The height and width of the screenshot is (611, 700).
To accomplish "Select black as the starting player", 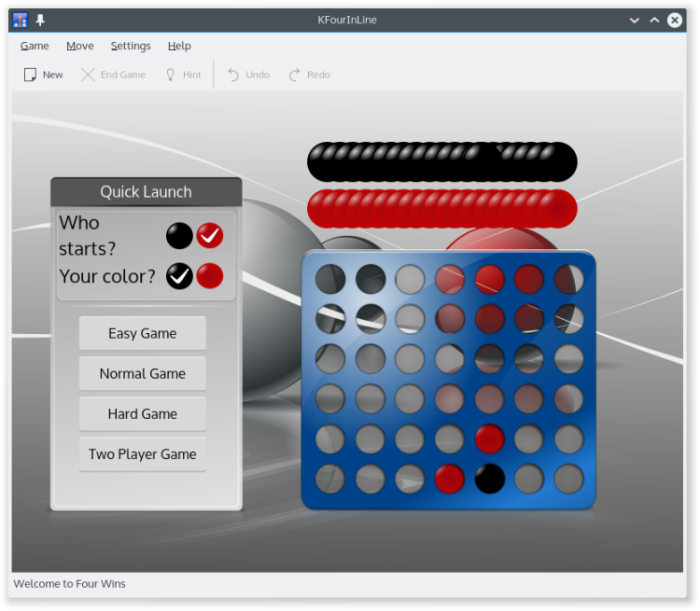I will click(x=179, y=236).
